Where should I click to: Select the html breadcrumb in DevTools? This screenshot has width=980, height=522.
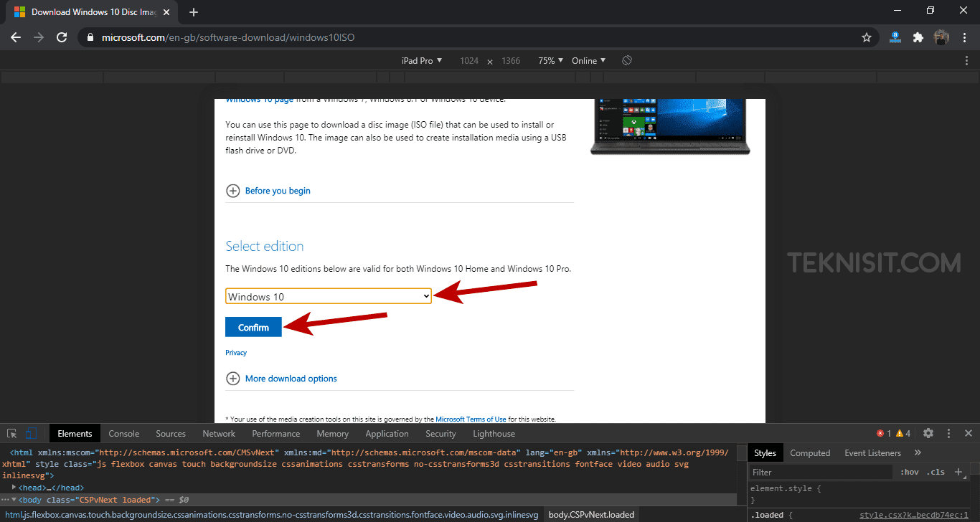coord(271,515)
